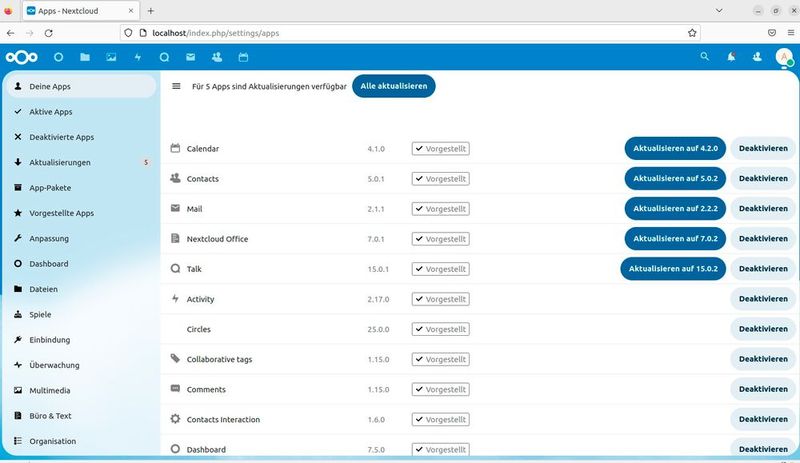800x463 pixels.
Task: Deactivate Contacts Interaction app
Action: [763, 419]
